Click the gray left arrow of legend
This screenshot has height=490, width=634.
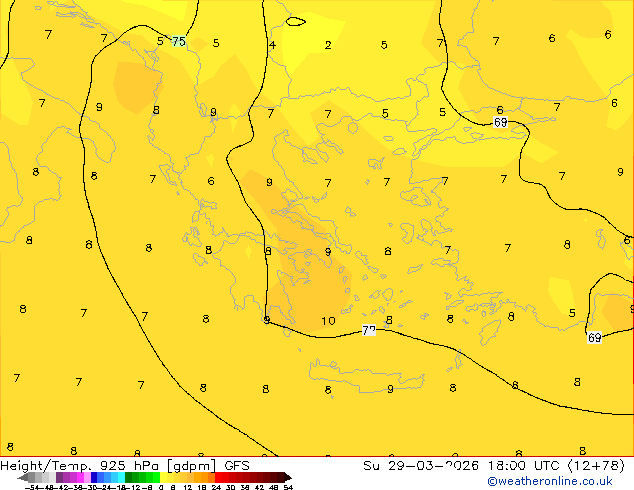tap(23, 477)
